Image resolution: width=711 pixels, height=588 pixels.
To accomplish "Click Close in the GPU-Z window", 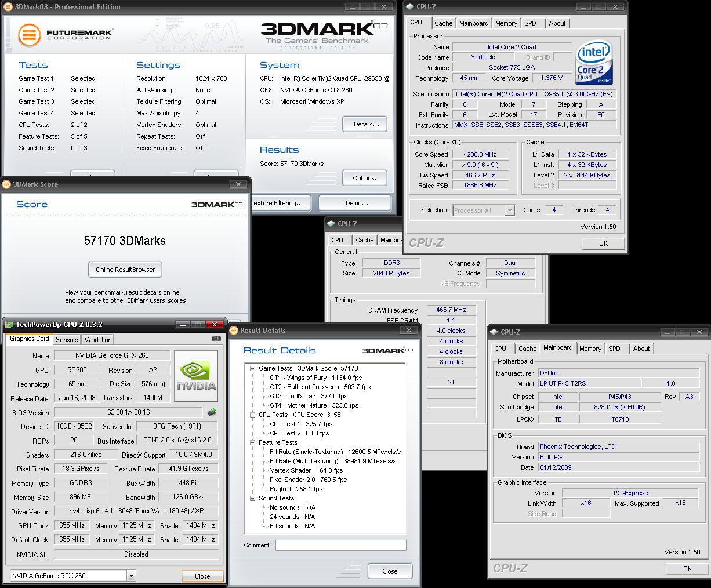I will click(202, 576).
